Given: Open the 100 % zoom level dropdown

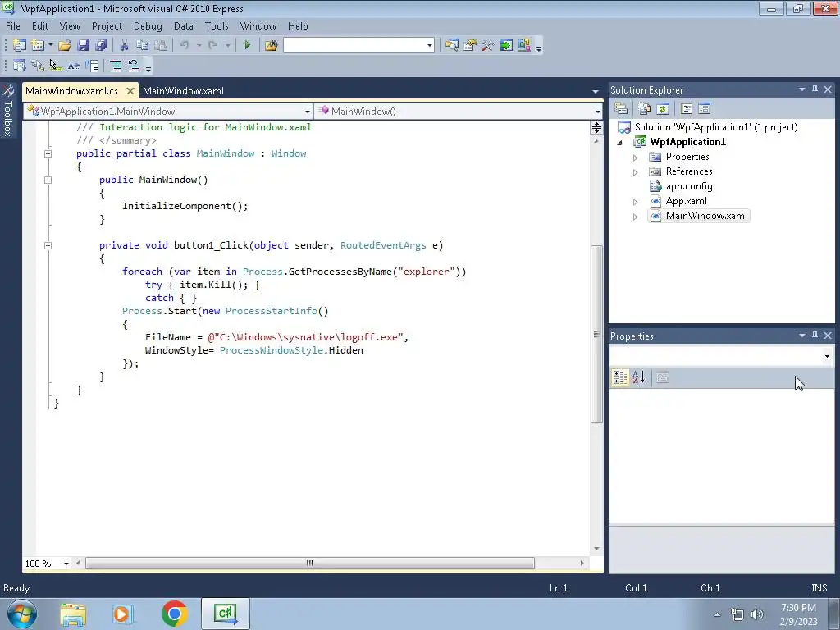Looking at the screenshot, I should pyautogui.click(x=66, y=564).
